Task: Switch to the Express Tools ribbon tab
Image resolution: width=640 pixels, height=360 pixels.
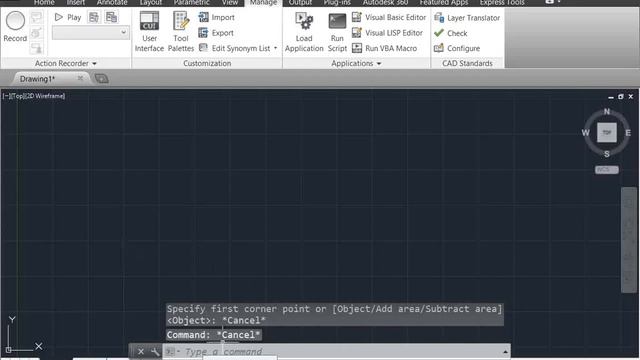Action: point(502,2)
